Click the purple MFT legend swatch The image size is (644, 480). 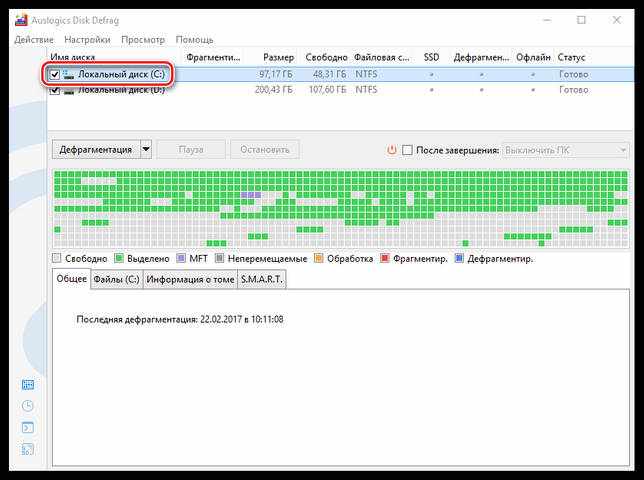pyautogui.click(x=181, y=258)
